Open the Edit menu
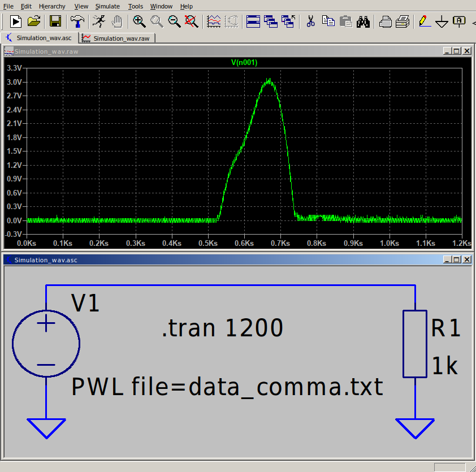 (26, 6)
